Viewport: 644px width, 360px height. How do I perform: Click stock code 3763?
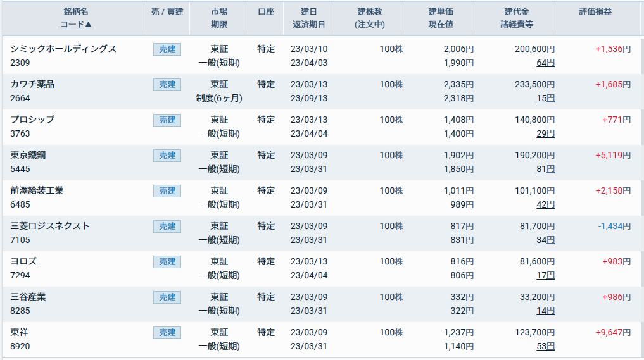pyautogui.click(x=20, y=133)
